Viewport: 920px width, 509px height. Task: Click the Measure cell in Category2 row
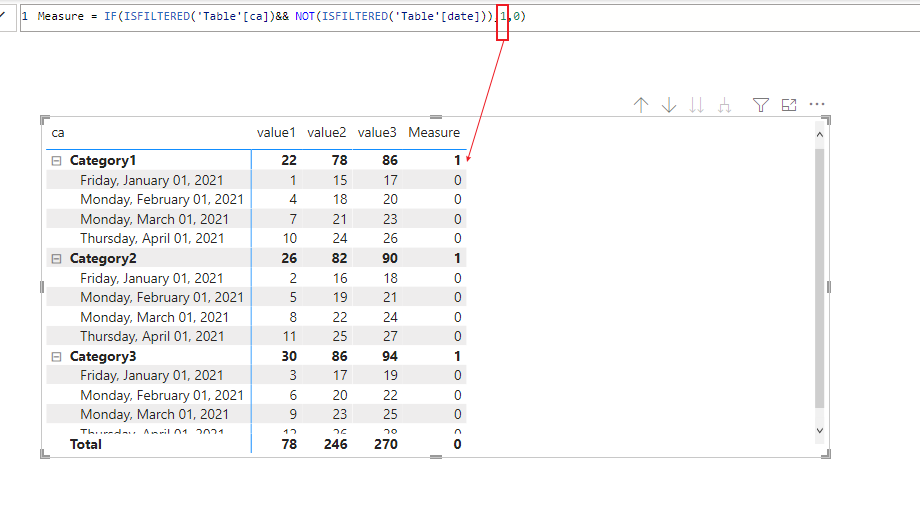coord(457,259)
